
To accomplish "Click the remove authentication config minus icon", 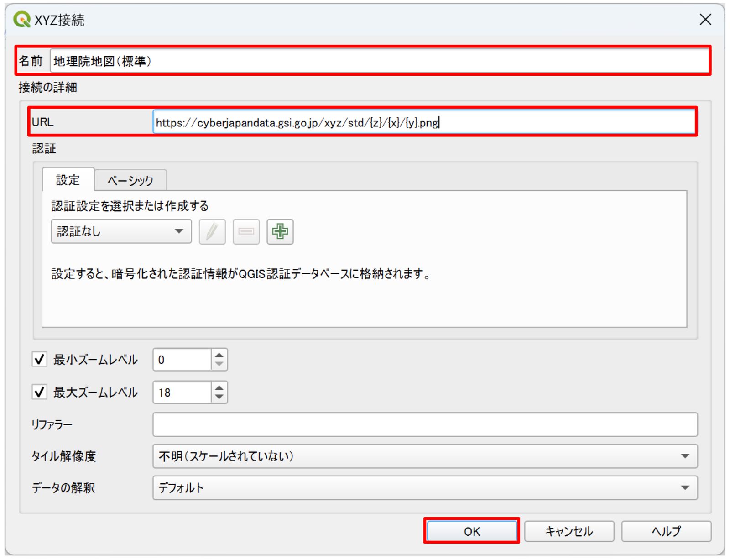I will 246,232.
